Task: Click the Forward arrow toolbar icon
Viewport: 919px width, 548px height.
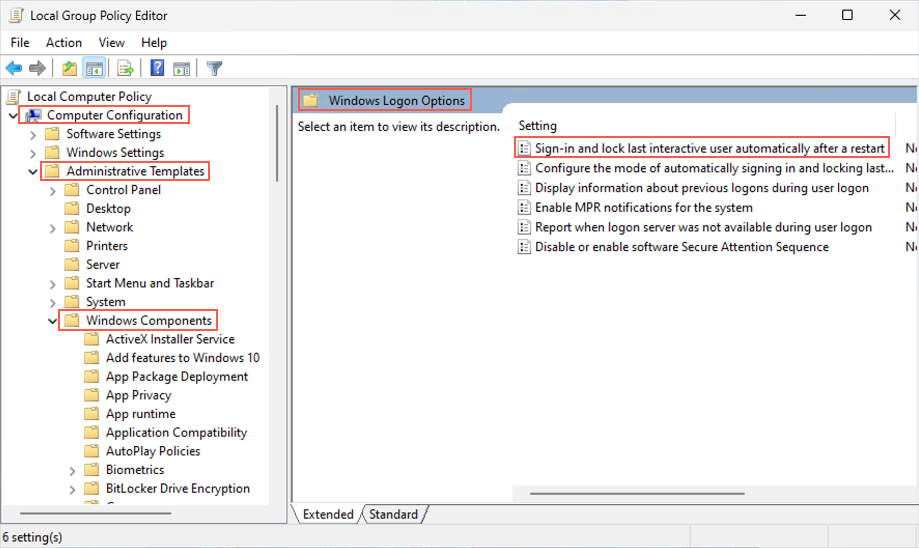Action: (38, 69)
